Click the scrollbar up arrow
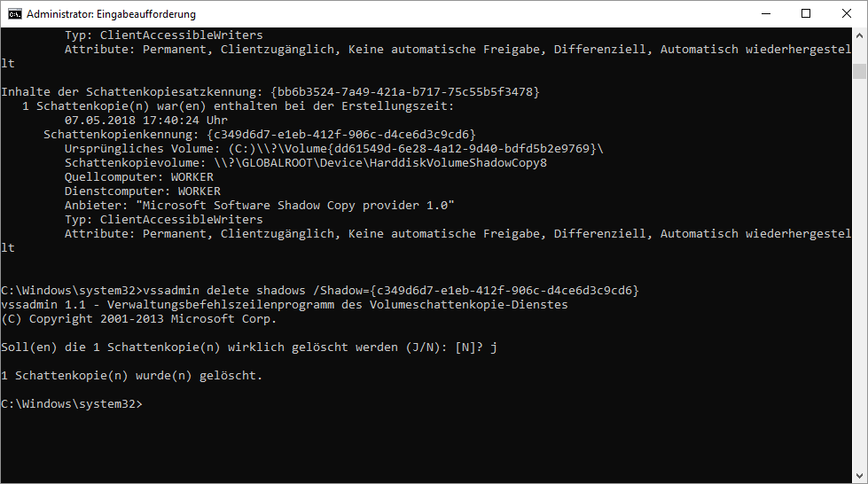The image size is (868, 484). (x=859, y=36)
